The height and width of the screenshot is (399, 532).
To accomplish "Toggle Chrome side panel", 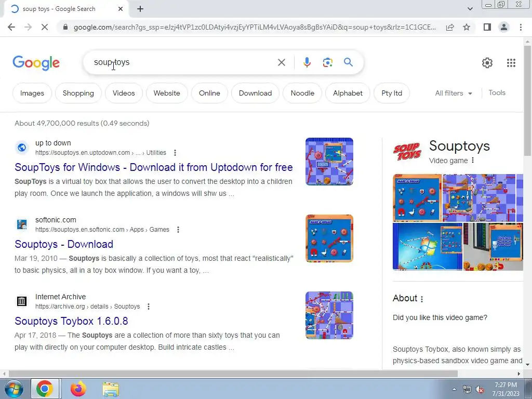I will coord(487,27).
